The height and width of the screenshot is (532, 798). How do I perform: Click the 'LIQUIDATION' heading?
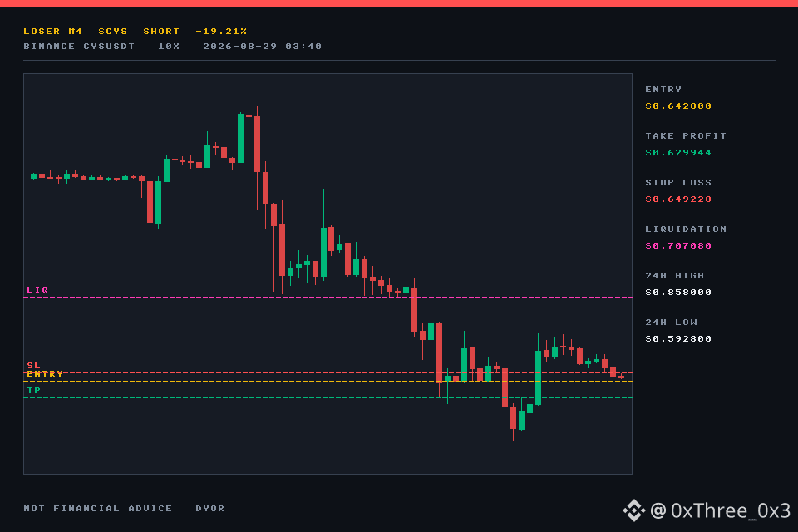click(x=686, y=229)
